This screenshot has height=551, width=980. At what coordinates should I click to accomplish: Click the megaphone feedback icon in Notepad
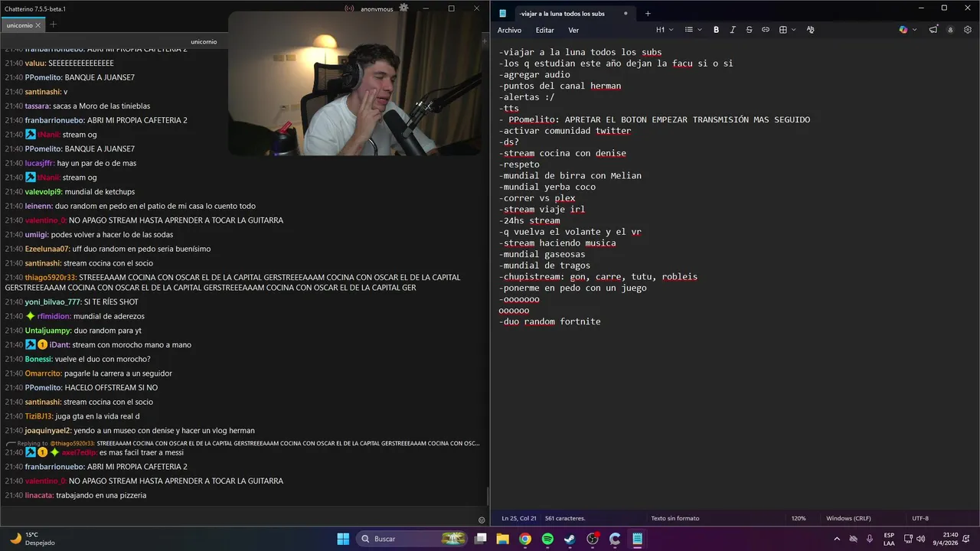933,30
